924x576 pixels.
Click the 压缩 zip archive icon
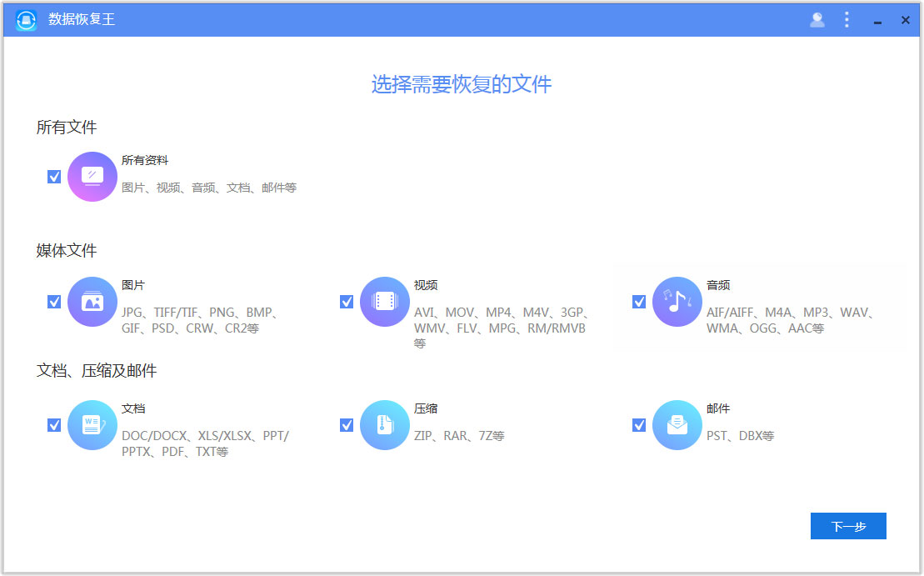click(x=384, y=424)
